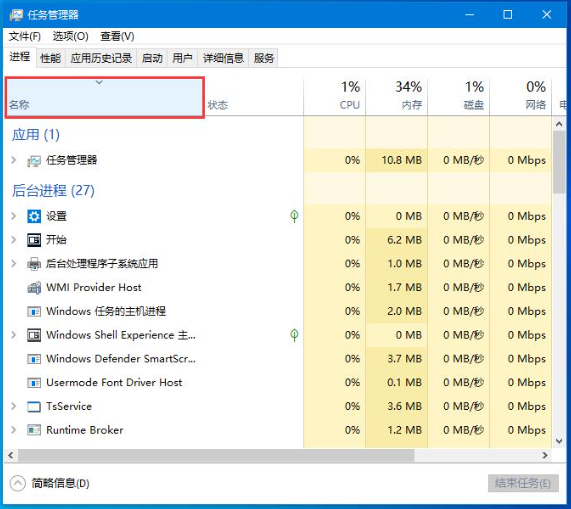Click the WMI Provider Host icon
Screen dimensions: 571x509
34,288
